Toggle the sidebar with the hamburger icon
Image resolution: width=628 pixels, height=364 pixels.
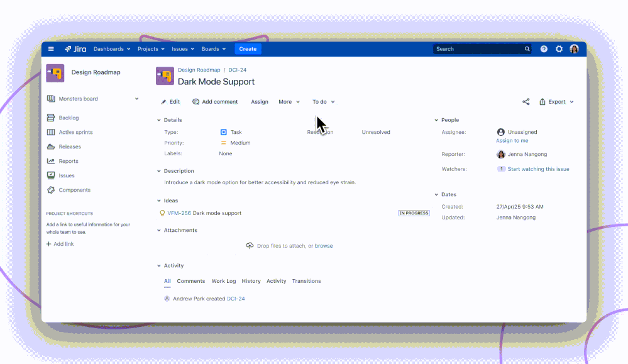pos(51,48)
